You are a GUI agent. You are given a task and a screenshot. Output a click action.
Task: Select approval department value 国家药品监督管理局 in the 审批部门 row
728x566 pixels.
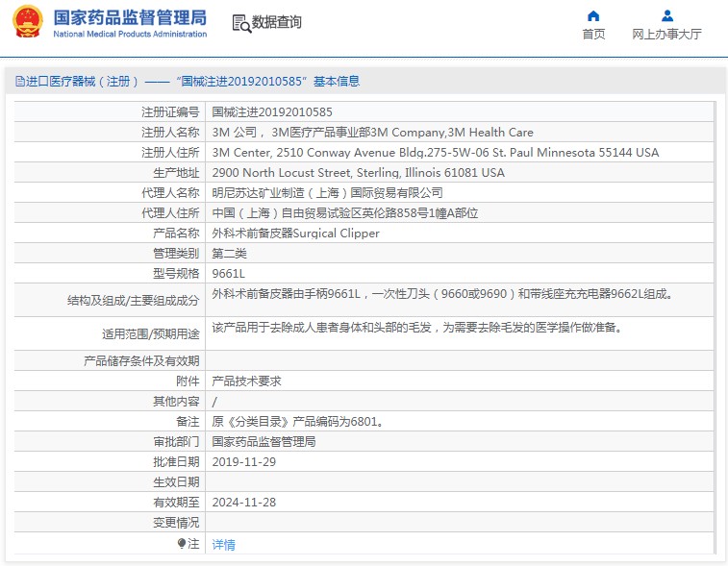tap(264, 442)
